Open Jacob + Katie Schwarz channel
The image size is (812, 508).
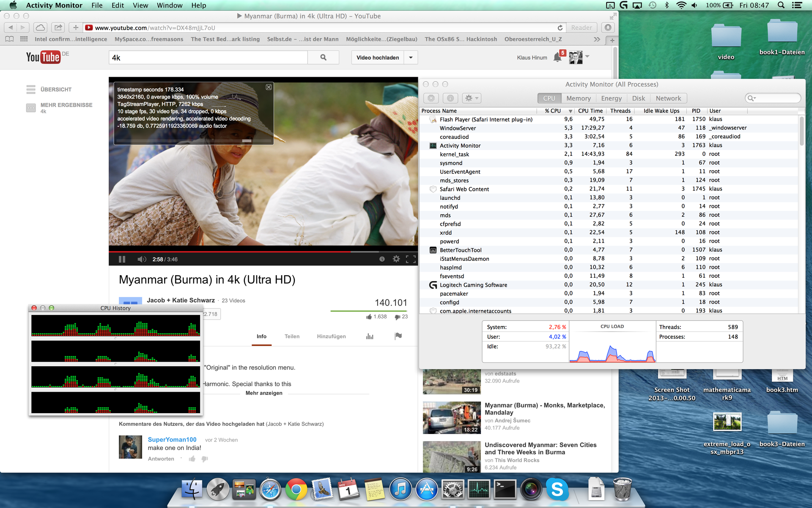181,300
